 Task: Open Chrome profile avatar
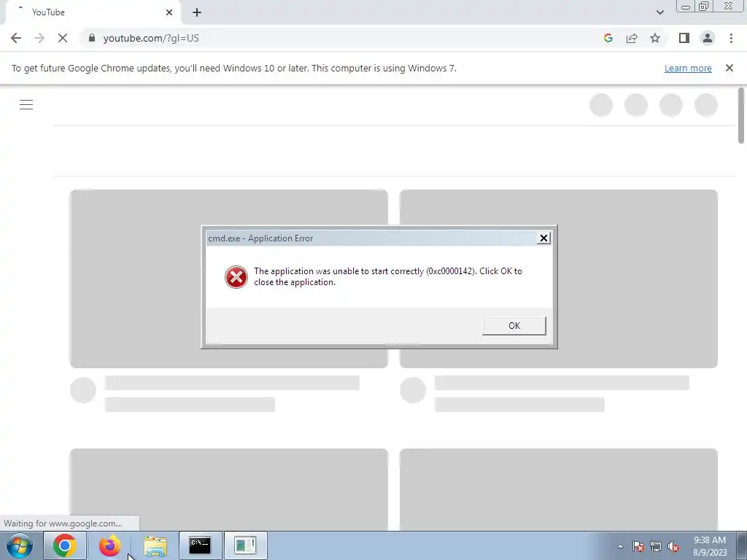(708, 38)
